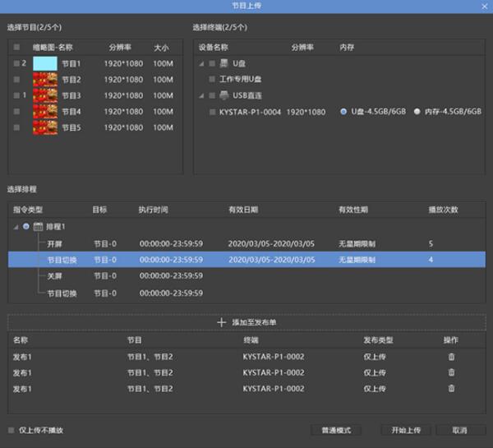Image resolution: width=493 pixels, height=448 pixels.
Task: Click the 指令类型 column header
Action: point(28,210)
